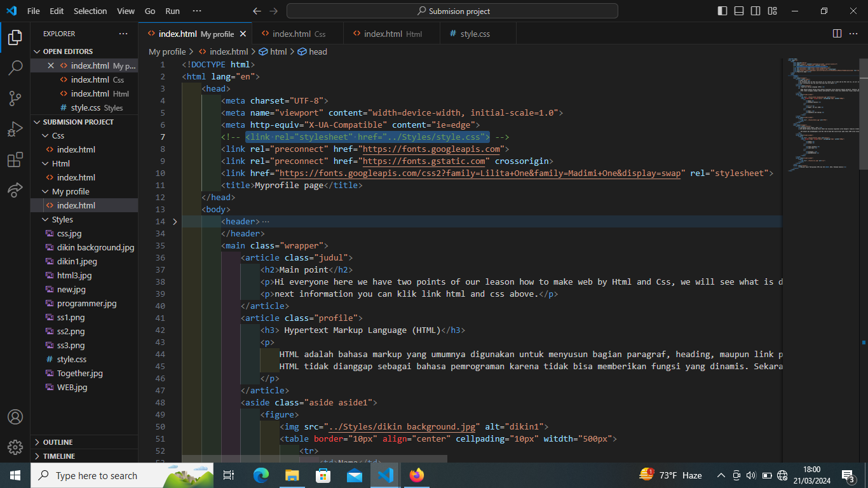Toggle the bottom panel visibility
Screen dimensions: 868x488
pyautogui.click(x=738, y=11)
